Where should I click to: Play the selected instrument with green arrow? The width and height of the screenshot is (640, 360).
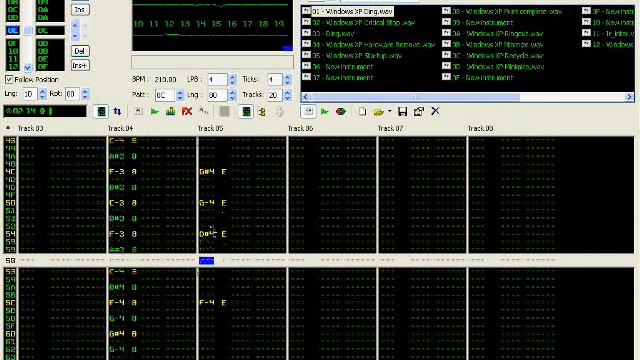point(325,111)
